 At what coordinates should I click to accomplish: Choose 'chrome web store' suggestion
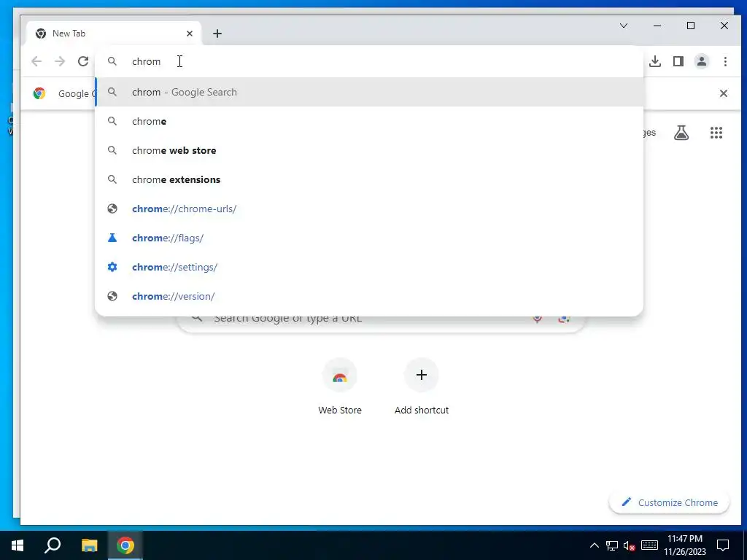coord(369,150)
